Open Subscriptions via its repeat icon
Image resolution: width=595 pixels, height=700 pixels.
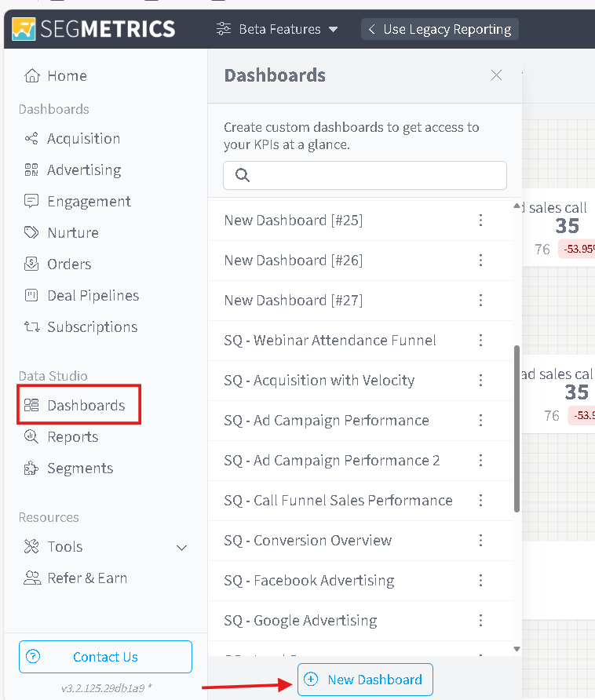[x=31, y=327]
